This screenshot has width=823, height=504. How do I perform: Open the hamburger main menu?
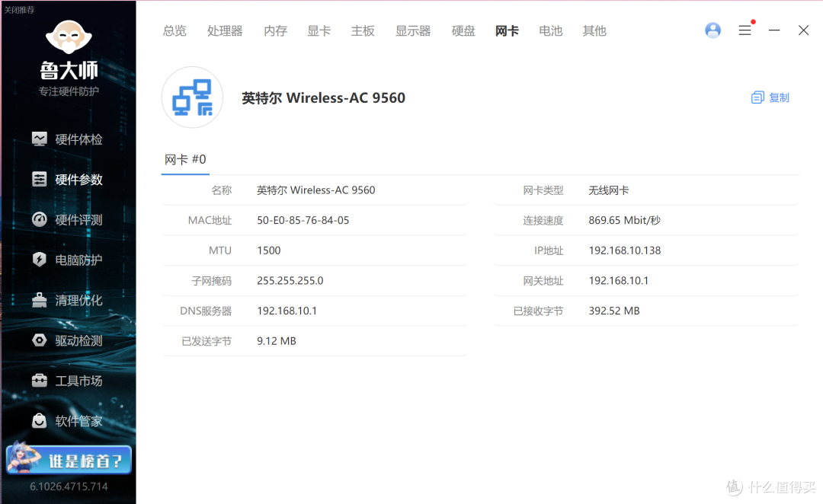tap(745, 30)
